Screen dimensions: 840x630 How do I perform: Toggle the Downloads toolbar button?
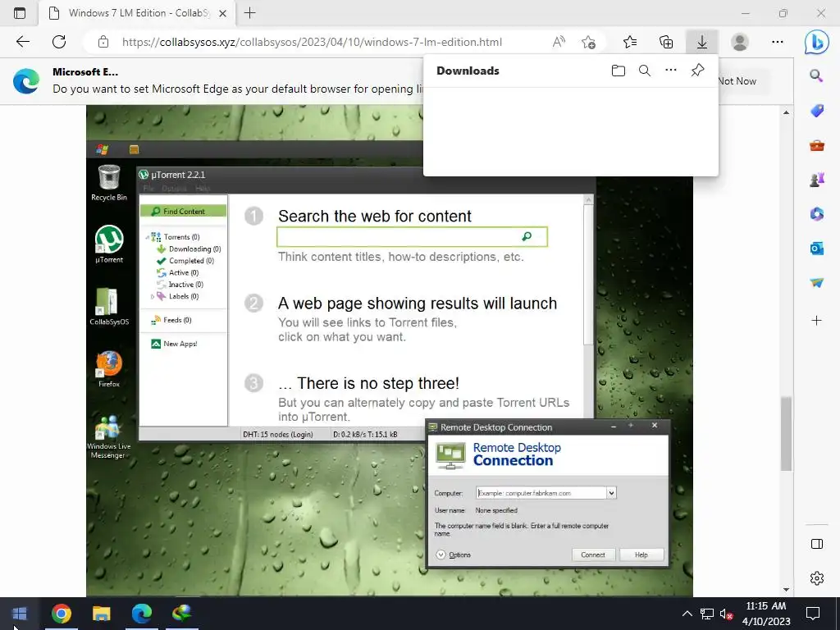(702, 42)
